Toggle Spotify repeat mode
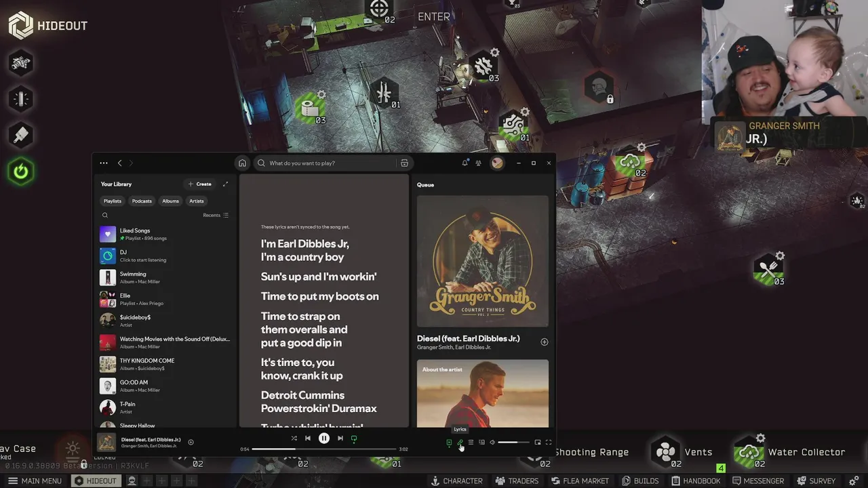The height and width of the screenshot is (488, 868). (x=354, y=439)
